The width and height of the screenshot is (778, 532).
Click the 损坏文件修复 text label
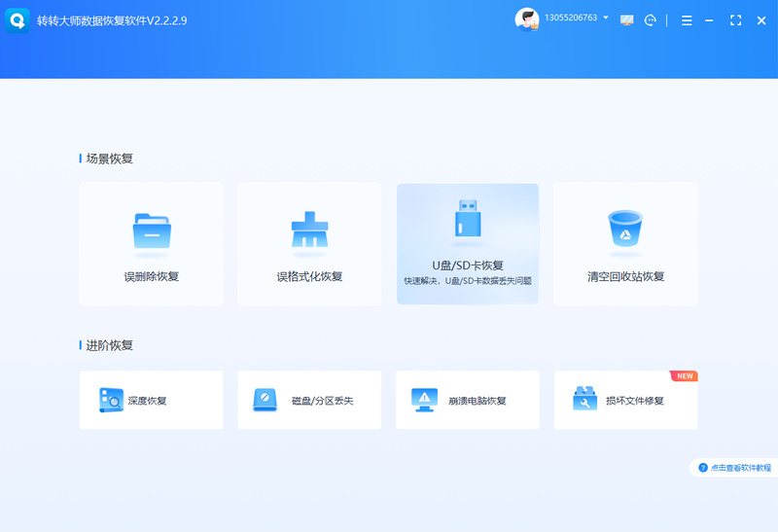(635, 401)
